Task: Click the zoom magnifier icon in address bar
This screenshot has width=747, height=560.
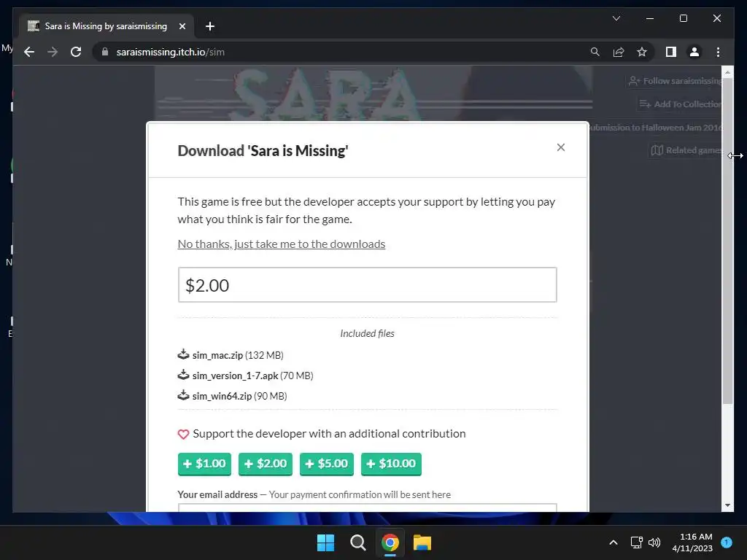Action: (595, 52)
